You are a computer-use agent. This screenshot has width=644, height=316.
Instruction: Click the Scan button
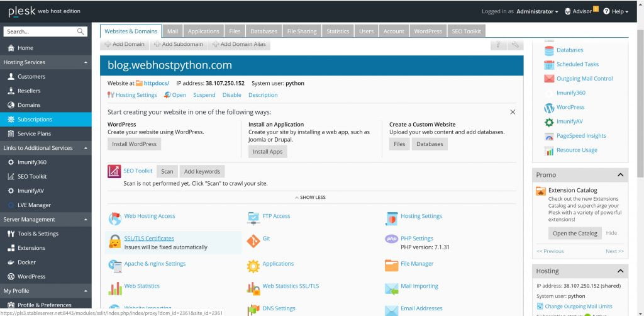[x=167, y=172]
